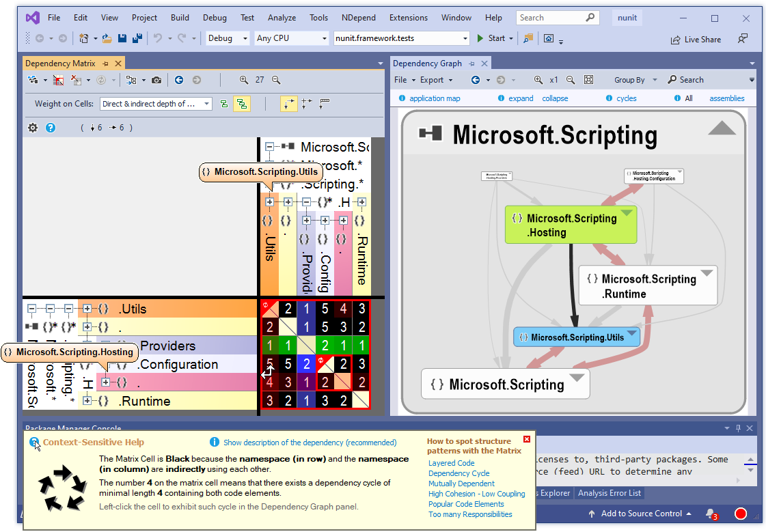Viewport: 766px width, 532px height.
Task: Open the Dependency Matrix settings gear
Action: [x=33, y=128]
